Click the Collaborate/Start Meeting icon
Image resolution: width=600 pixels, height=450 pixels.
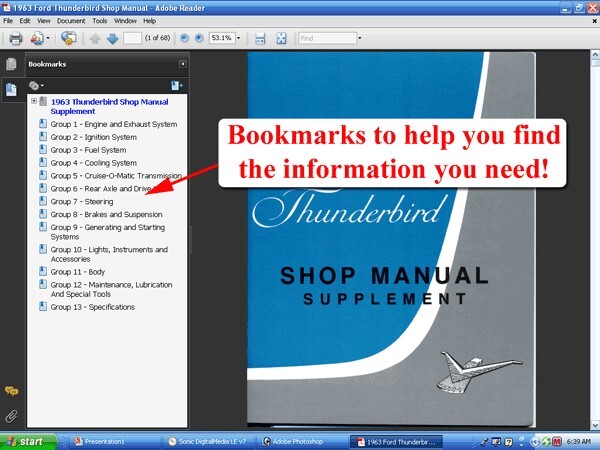pyautogui.click(x=68, y=38)
